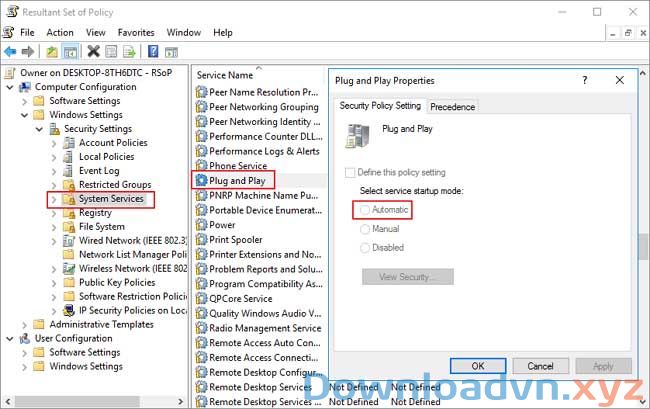Click the Plug and Play service icon
Screen dimensions: 650x409
(201, 180)
